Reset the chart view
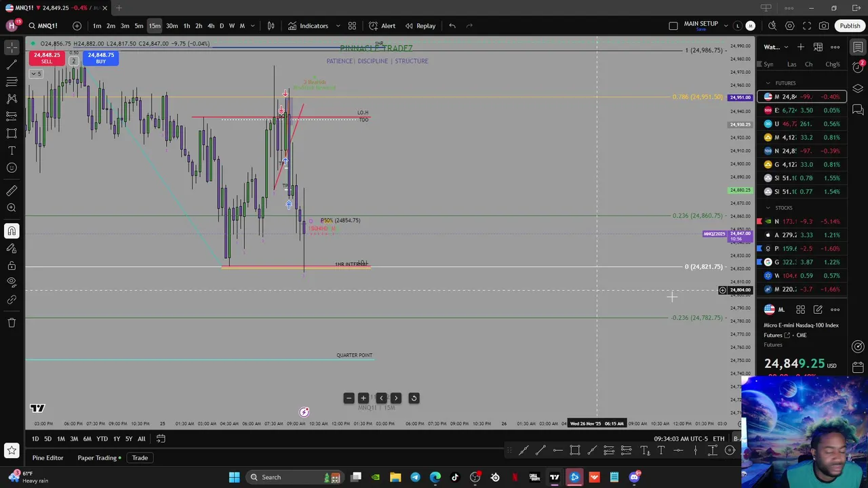The height and width of the screenshot is (488, 868). 414,399
